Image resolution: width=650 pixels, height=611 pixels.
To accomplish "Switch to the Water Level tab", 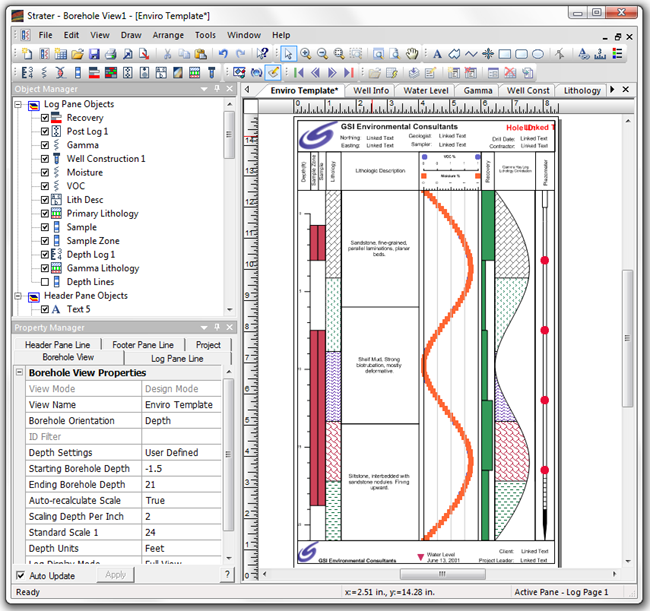I will coord(426,90).
